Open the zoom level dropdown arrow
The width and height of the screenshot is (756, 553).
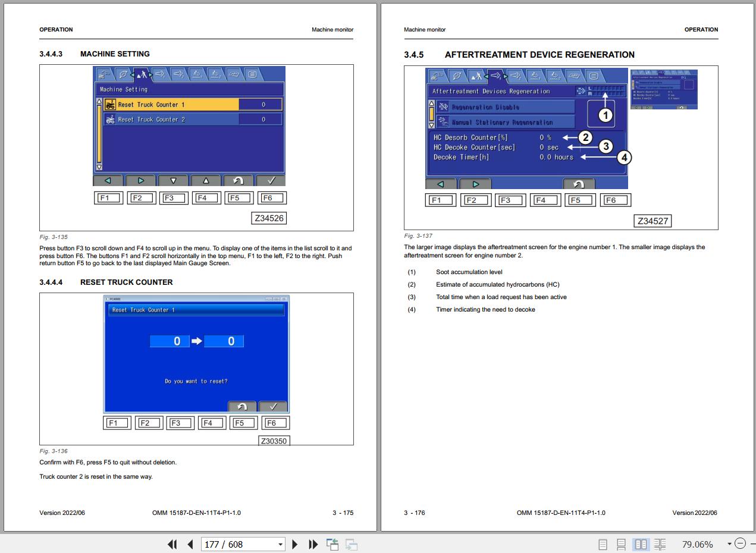[729, 544]
